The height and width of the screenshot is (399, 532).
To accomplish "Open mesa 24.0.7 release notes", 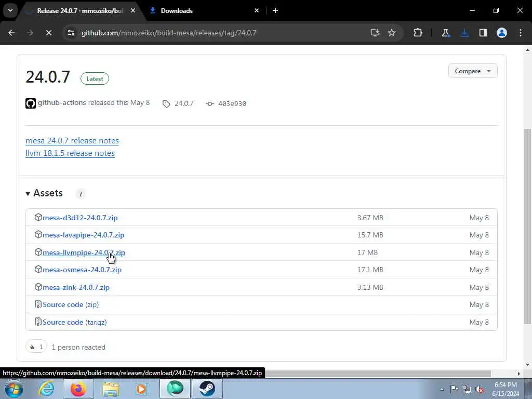I will pos(72,140).
